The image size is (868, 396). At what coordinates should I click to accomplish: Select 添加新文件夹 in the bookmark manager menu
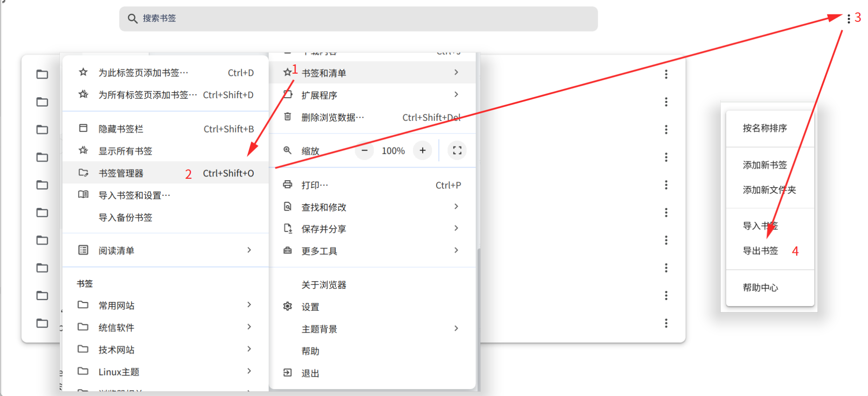point(770,190)
